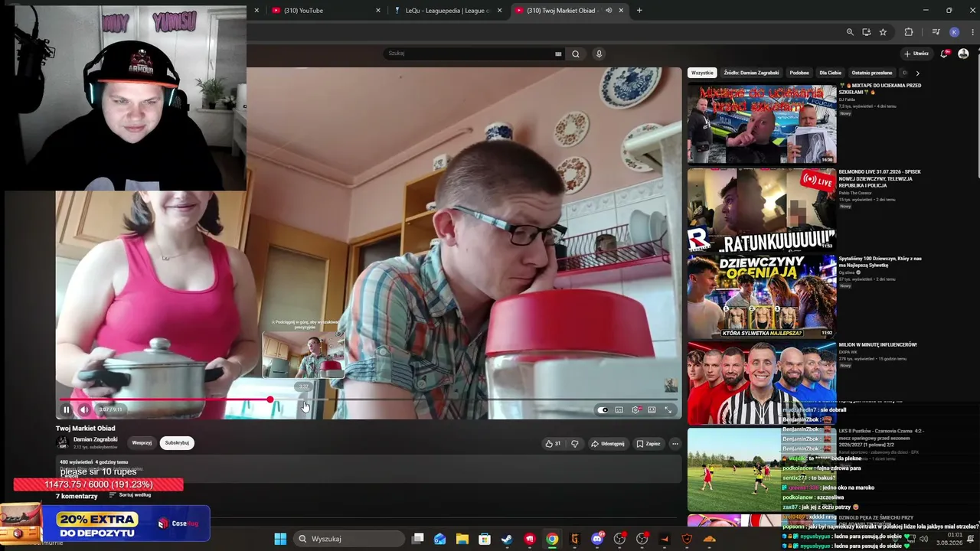
Task: Open the more actions menu under the video
Action: pyautogui.click(x=675, y=443)
